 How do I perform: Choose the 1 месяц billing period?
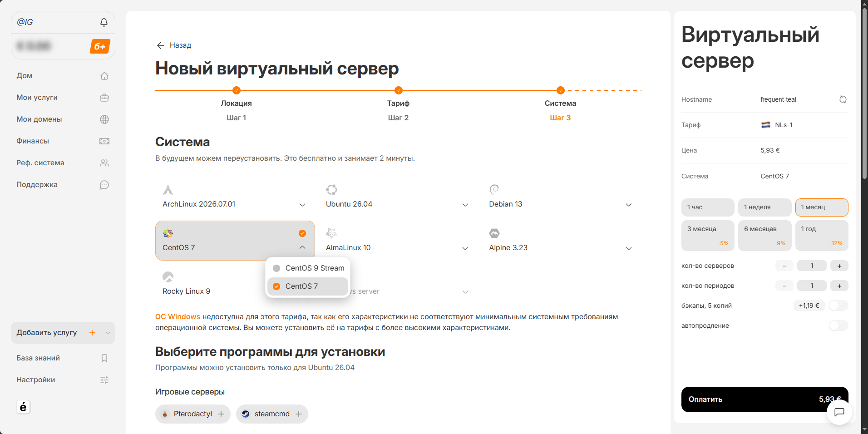pos(822,207)
